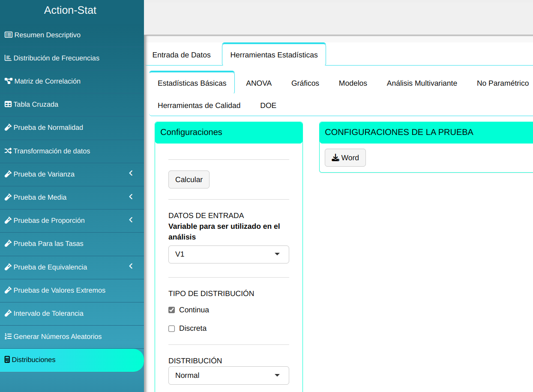Image resolution: width=533 pixels, height=392 pixels.
Task: Click the Generar Números Aleatorios list icon
Action: point(8,336)
